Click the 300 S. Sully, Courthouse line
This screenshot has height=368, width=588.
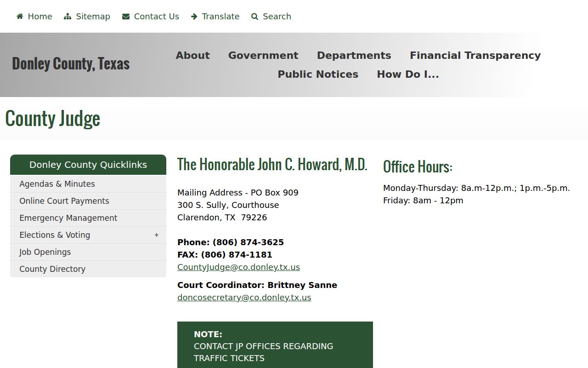pyautogui.click(x=228, y=205)
